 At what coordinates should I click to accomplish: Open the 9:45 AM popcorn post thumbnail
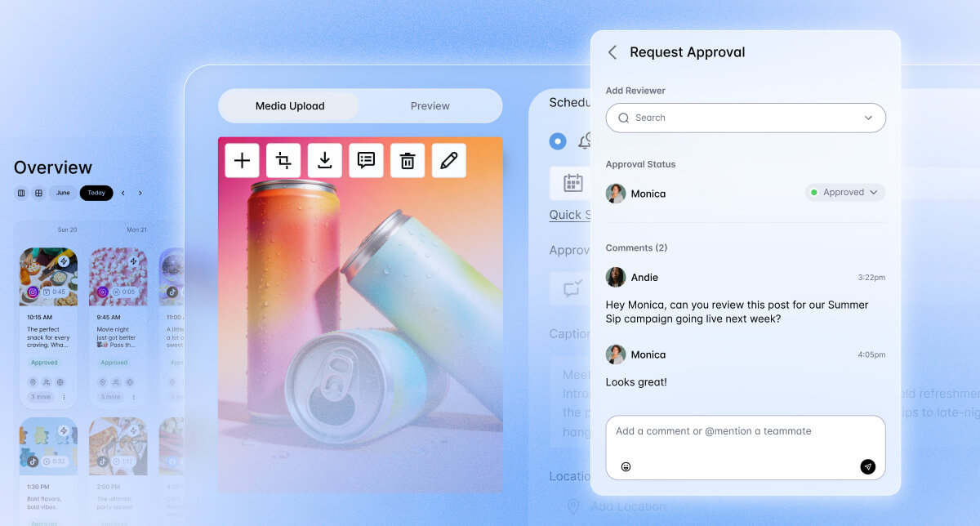[118, 277]
